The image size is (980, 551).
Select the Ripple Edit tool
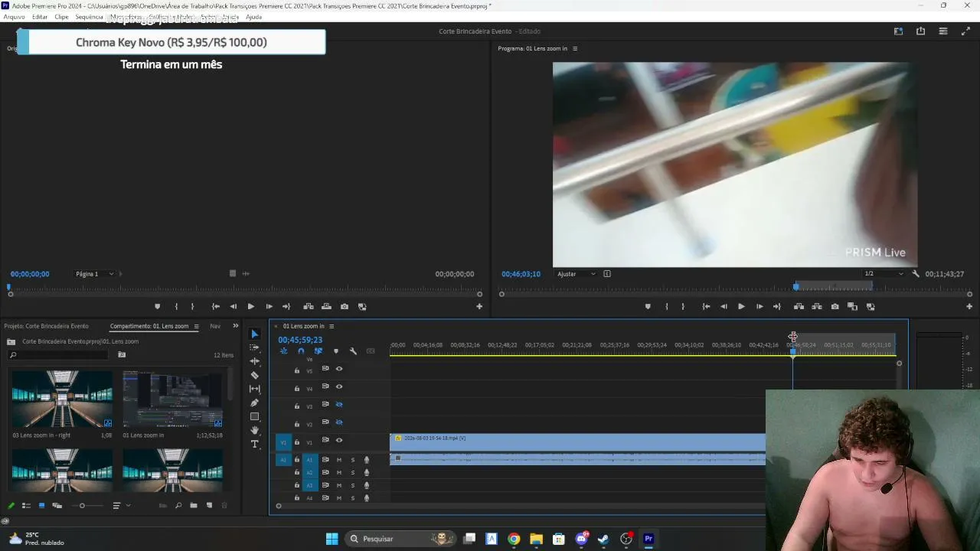[255, 361]
